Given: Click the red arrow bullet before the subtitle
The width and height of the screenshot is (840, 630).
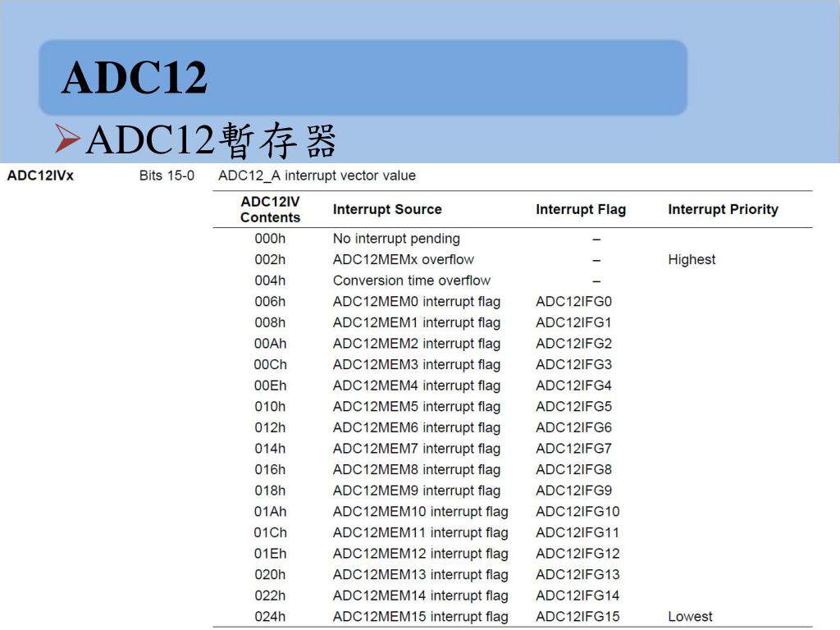Looking at the screenshot, I should click(x=67, y=138).
